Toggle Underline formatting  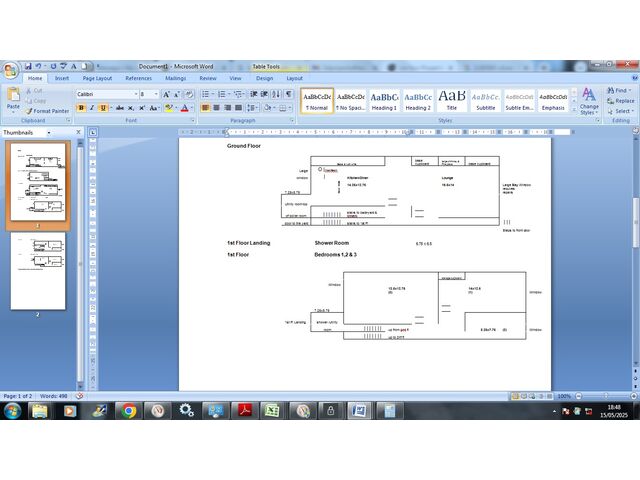103,108
